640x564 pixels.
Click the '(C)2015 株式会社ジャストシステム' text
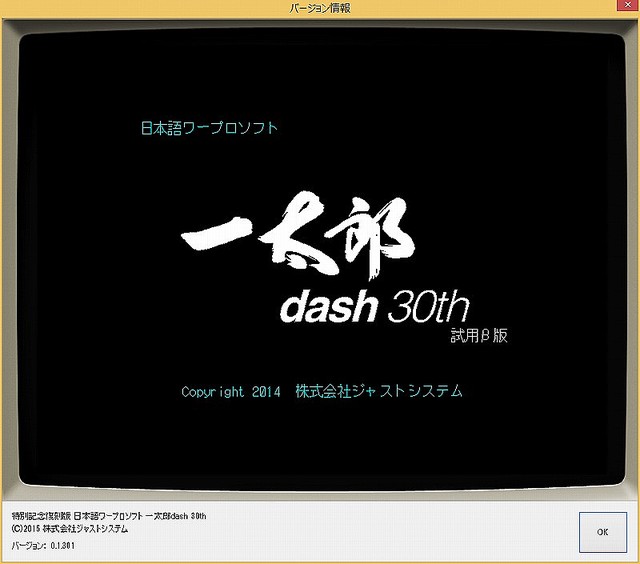[70, 529]
